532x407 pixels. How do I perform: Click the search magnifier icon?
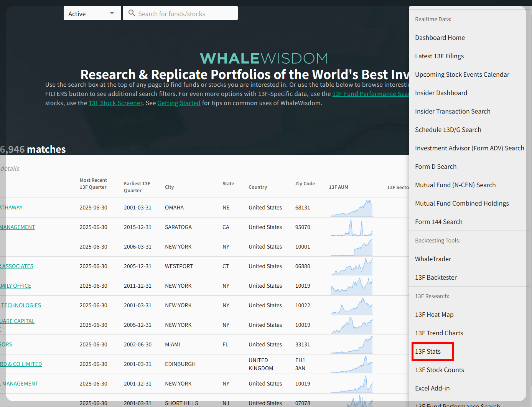(132, 13)
